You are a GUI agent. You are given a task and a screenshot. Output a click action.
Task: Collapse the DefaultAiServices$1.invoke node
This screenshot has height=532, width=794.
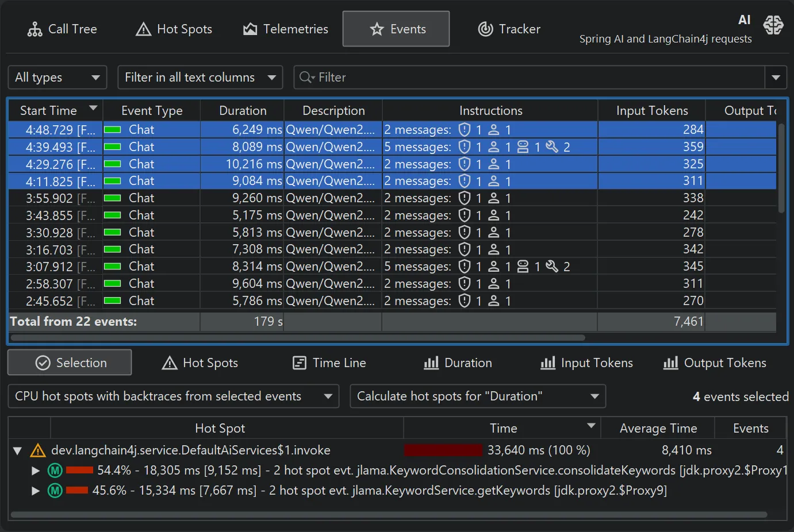click(x=17, y=450)
